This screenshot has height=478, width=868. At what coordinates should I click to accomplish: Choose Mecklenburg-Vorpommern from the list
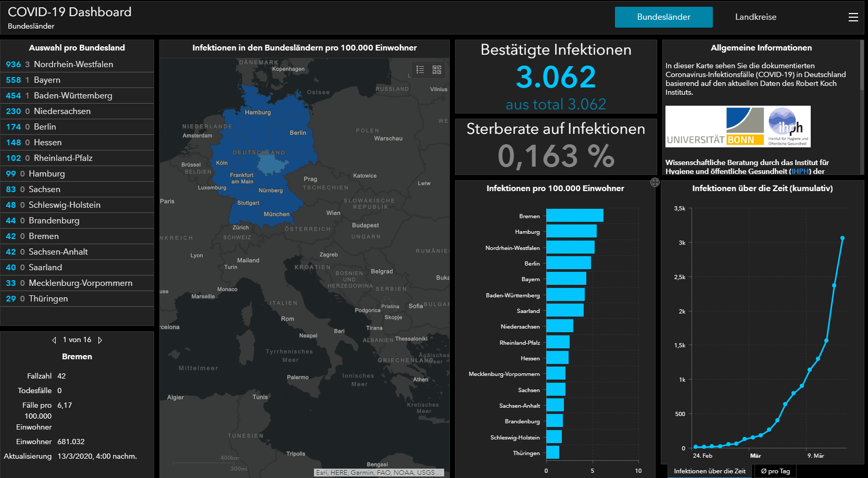(77, 283)
